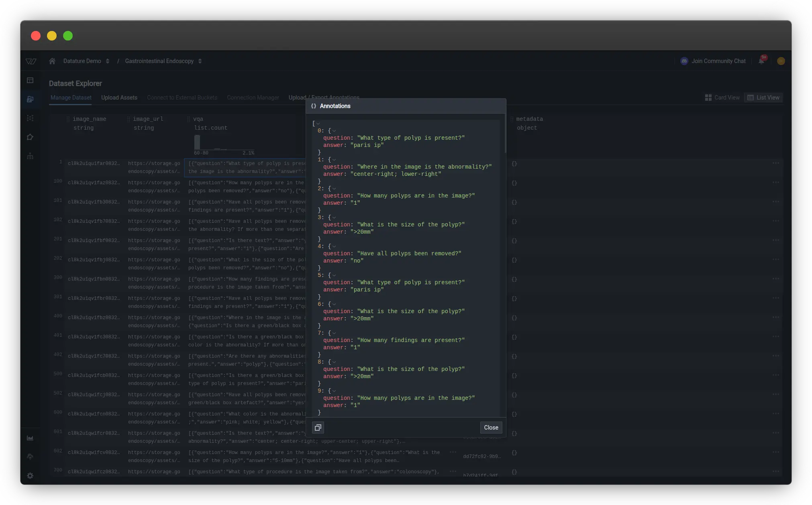812x505 pixels.
Task: Collapse annotation item 5 chevron
Action: coord(334,275)
